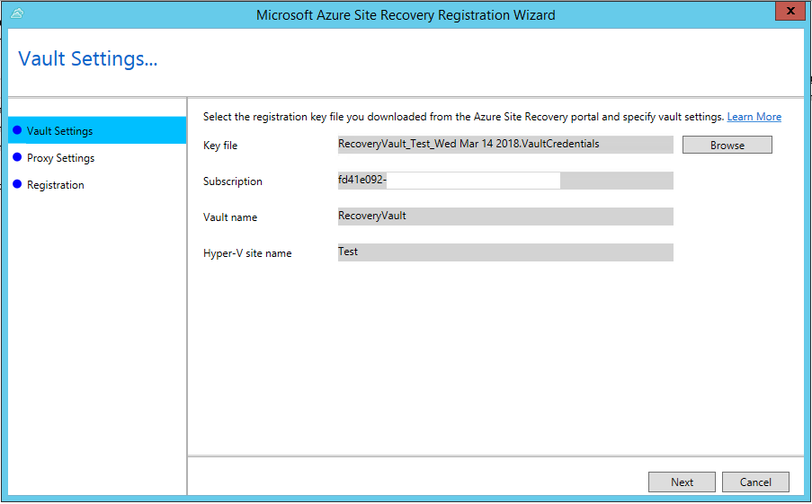Cancel the registration wizard

pyautogui.click(x=755, y=482)
